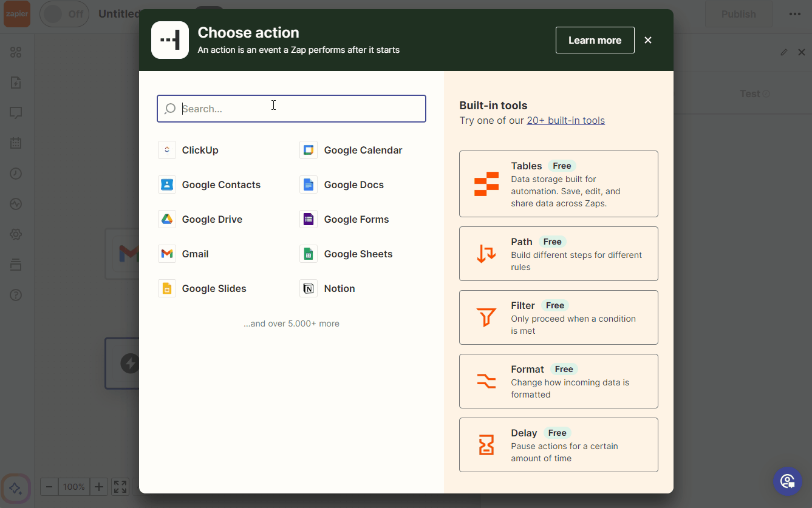Screen dimensions: 812x508
Task: Click the Zapier logo in top-left
Action: [17, 14]
